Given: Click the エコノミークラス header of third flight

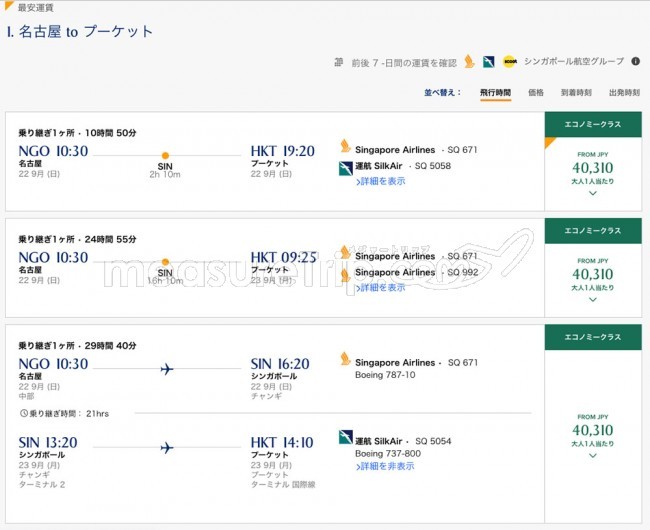Looking at the screenshot, I should 593,337.
